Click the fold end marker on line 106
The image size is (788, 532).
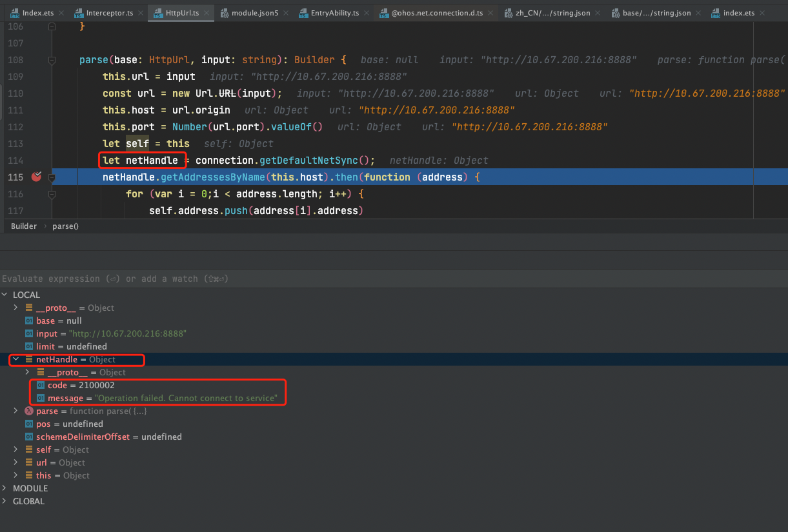[52, 26]
